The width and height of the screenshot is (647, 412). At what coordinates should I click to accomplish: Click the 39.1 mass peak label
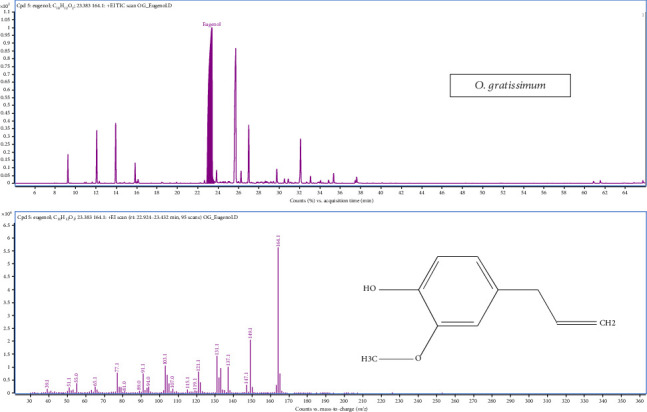(x=47, y=384)
